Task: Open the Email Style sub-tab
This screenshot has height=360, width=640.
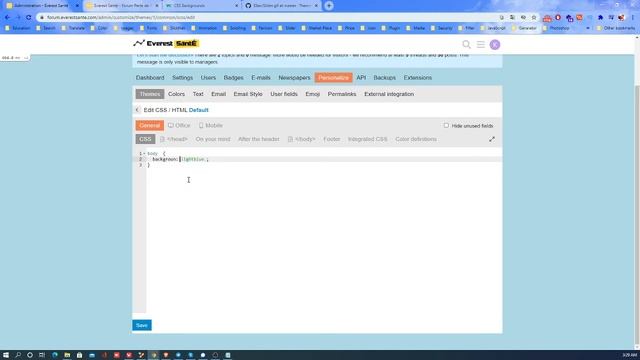Action: 248,94
